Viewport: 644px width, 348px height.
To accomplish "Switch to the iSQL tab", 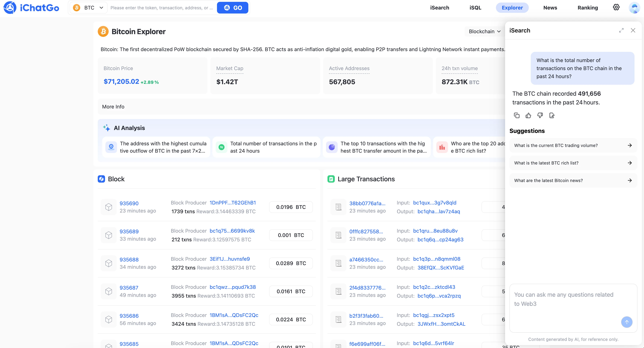I will pyautogui.click(x=475, y=8).
